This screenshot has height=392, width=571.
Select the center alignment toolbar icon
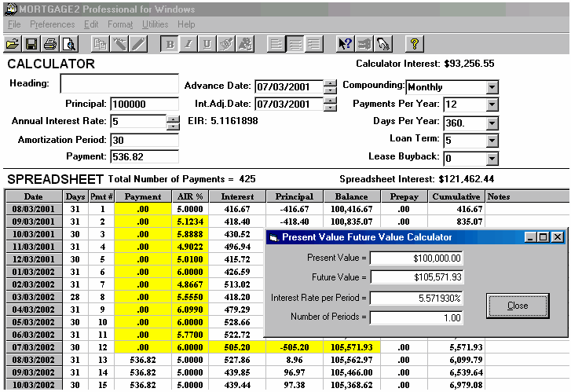[x=295, y=44]
